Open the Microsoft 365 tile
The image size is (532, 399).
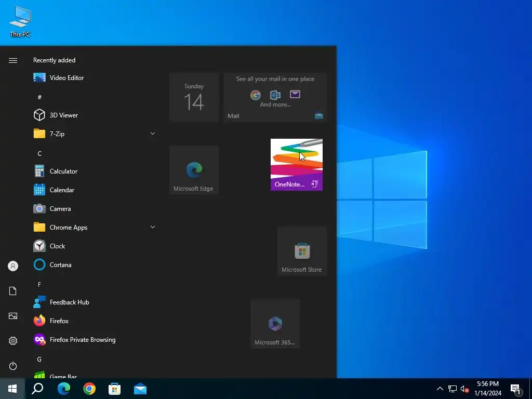[x=275, y=324]
